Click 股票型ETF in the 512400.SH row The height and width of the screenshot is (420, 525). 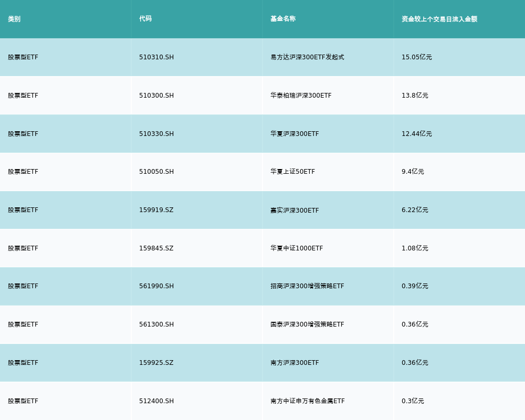point(23,401)
